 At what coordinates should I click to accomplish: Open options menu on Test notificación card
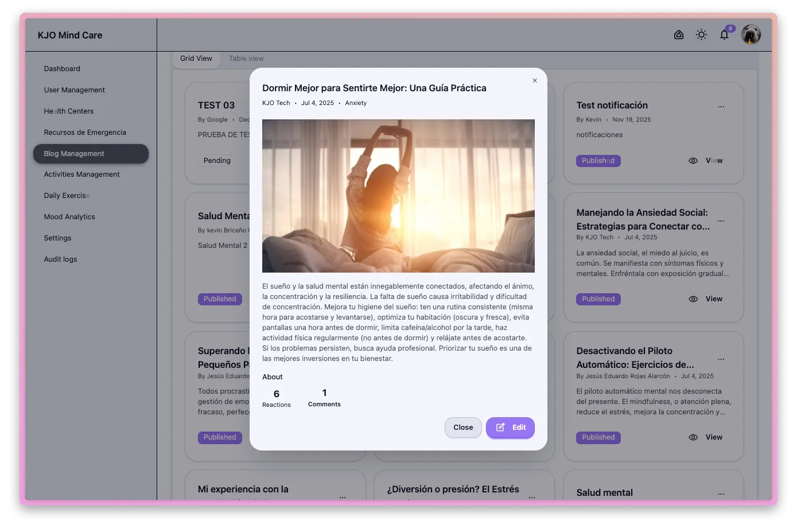(721, 107)
